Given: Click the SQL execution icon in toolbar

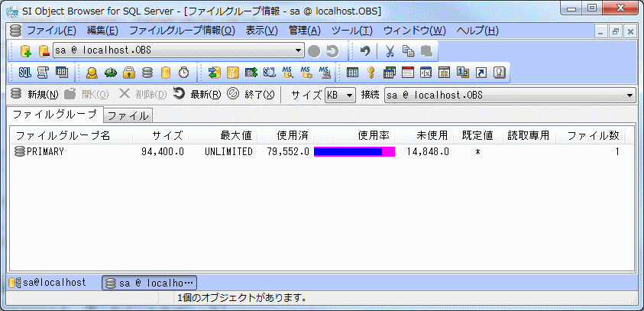Looking at the screenshot, I should pyautogui.click(x=24, y=73).
